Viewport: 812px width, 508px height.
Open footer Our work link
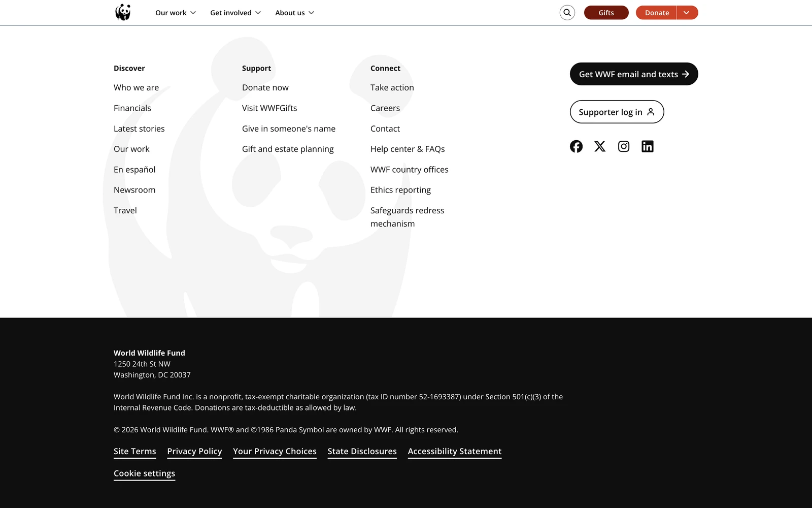tap(131, 149)
